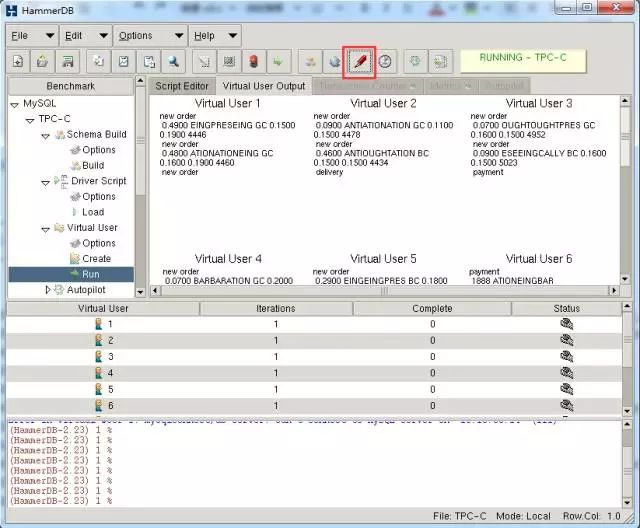This screenshot has height=528, width=640.
Task: Click the new file toolbar icon
Action: click(19, 61)
